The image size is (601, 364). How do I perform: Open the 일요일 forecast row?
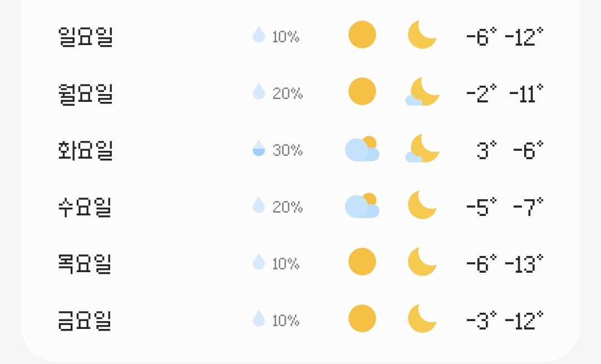pyautogui.click(x=300, y=35)
